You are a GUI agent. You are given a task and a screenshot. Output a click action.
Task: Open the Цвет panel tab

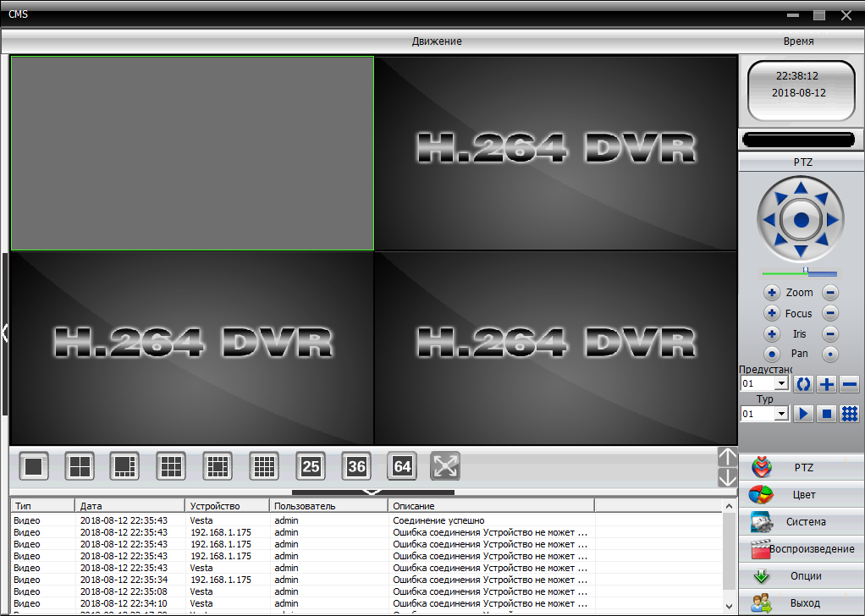pos(802,495)
